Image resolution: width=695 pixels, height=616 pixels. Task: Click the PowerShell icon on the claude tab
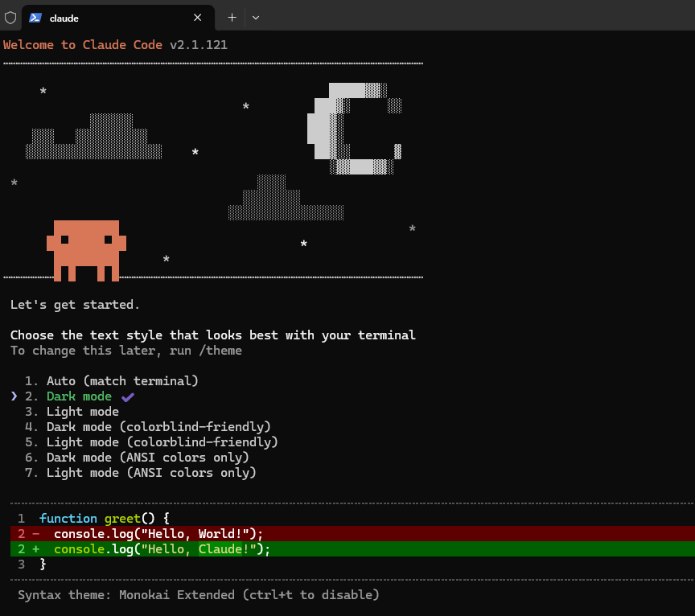click(x=35, y=18)
